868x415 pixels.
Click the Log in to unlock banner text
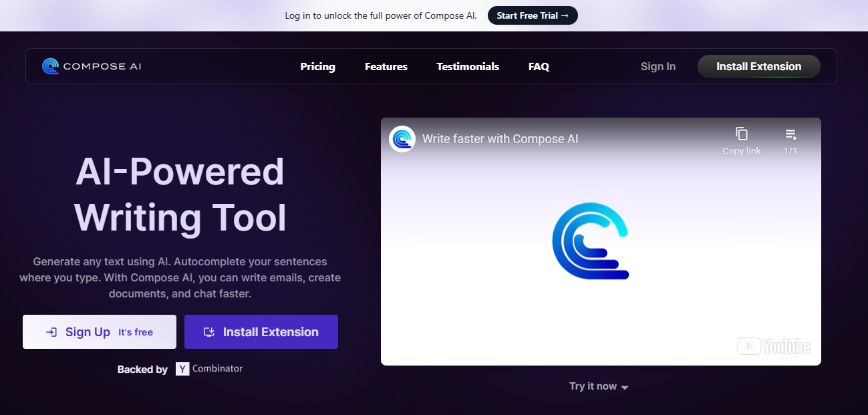[381, 15]
